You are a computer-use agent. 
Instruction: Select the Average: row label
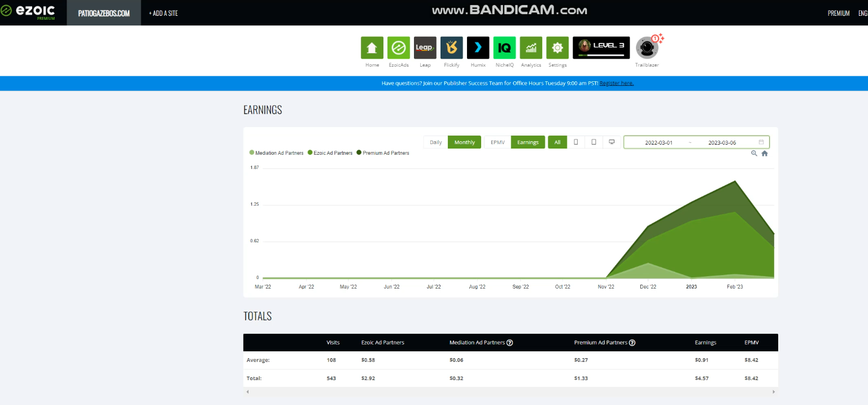(258, 360)
